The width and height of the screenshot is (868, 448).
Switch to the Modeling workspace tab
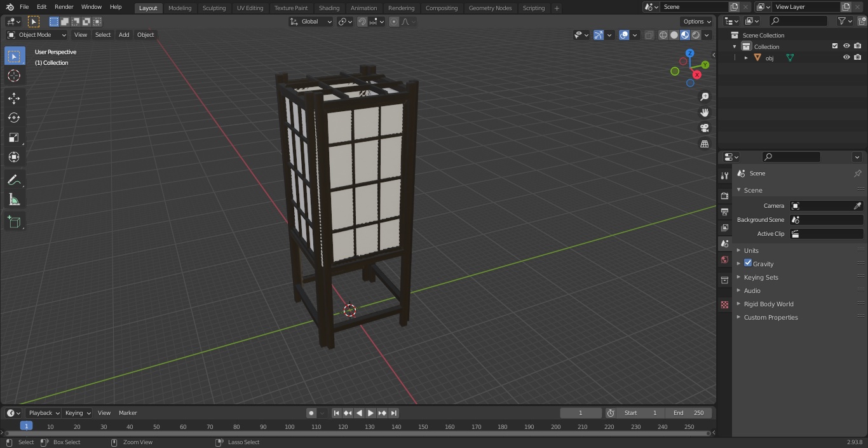pyautogui.click(x=180, y=8)
